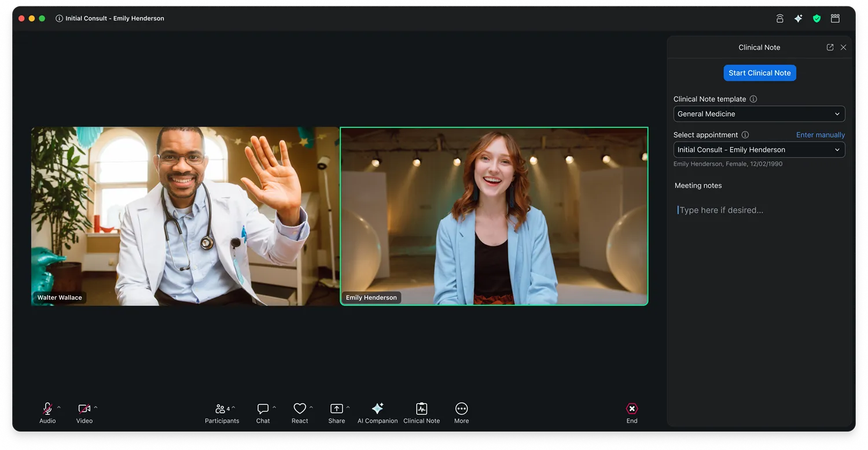
Task: Click Enter manually link
Action: pos(820,135)
